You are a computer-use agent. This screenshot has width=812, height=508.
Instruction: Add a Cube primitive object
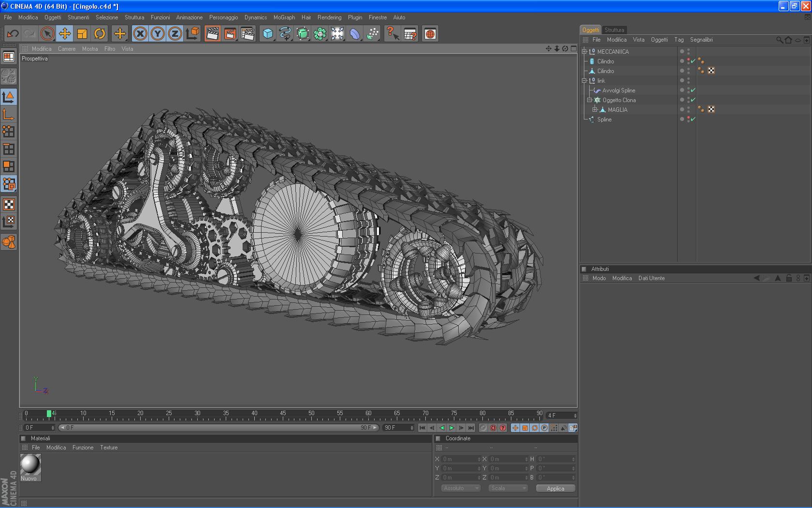tap(267, 34)
